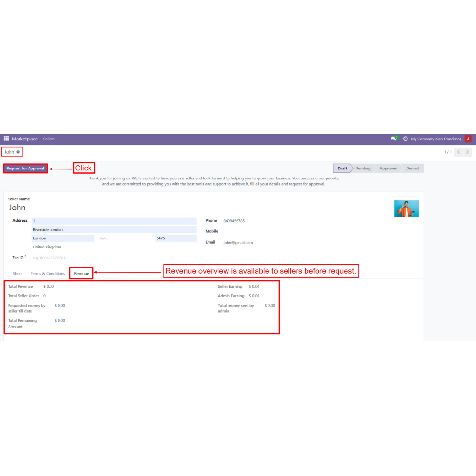Click the Request for Approval button
The image size is (476, 476).
click(x=25, y=169)
